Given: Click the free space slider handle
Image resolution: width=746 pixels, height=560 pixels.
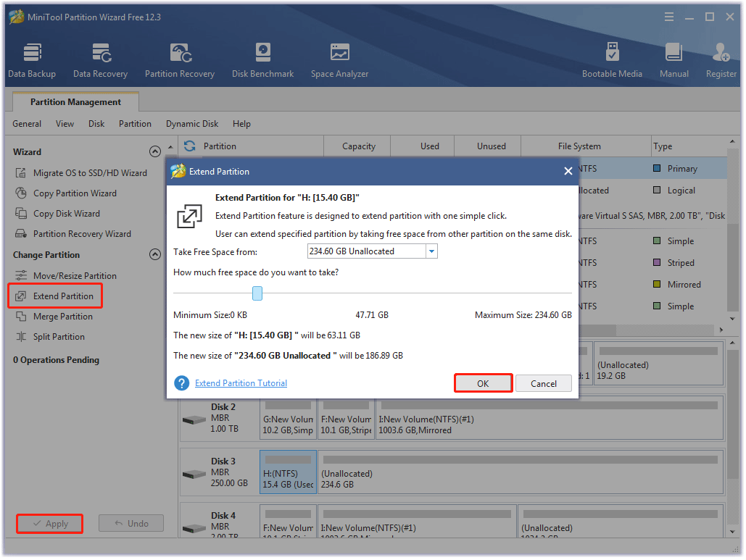Looking at the screenshot, I should [x=257, y=293].
